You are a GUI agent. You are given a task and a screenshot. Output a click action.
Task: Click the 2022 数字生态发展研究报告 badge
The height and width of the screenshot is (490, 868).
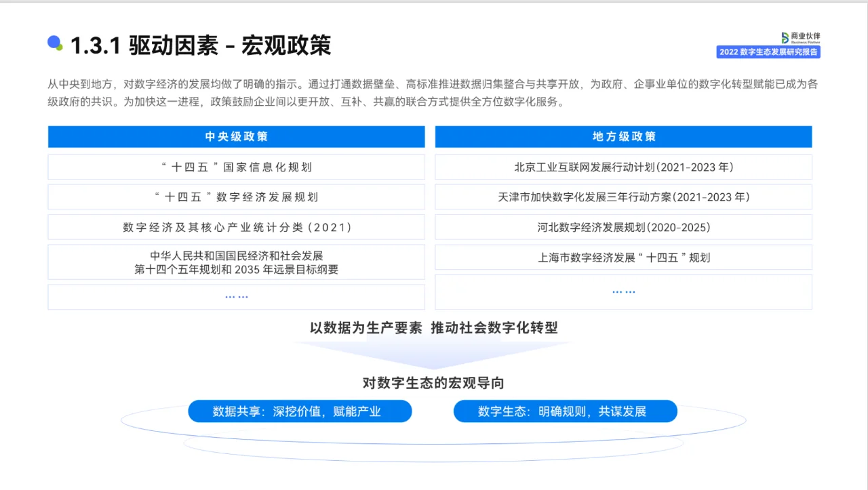pyautogui.click(x=768, y=52)
